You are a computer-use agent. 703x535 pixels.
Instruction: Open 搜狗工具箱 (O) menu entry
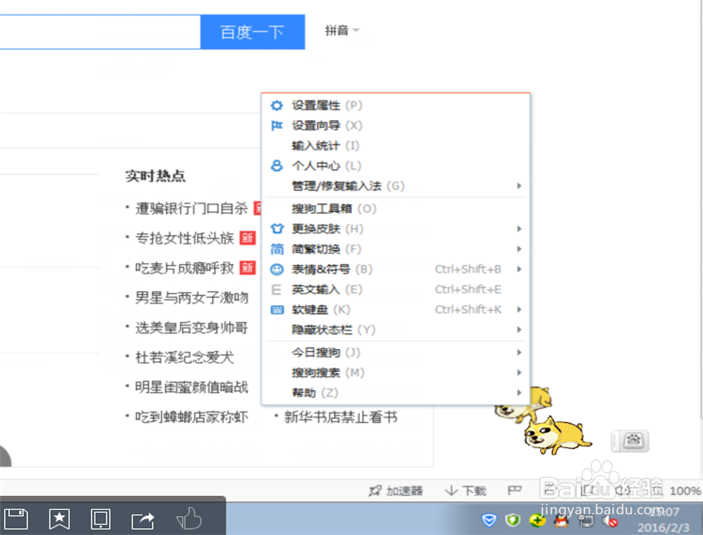point(395,209)
